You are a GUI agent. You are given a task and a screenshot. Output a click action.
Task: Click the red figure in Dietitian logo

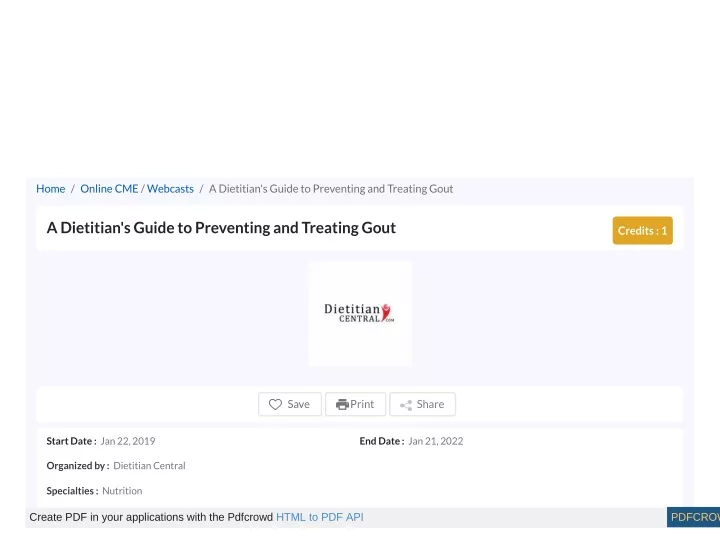(385, 312)
